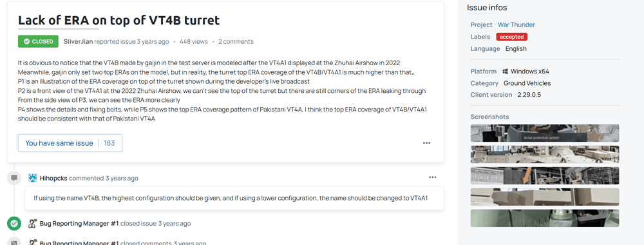Click the green closed-issue checkmark icon
Viewport: 644px width, 245px height.
(14, 224)
